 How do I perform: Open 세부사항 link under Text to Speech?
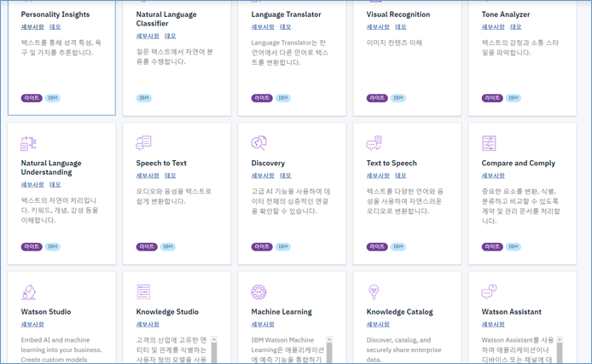tap(378, 176)
